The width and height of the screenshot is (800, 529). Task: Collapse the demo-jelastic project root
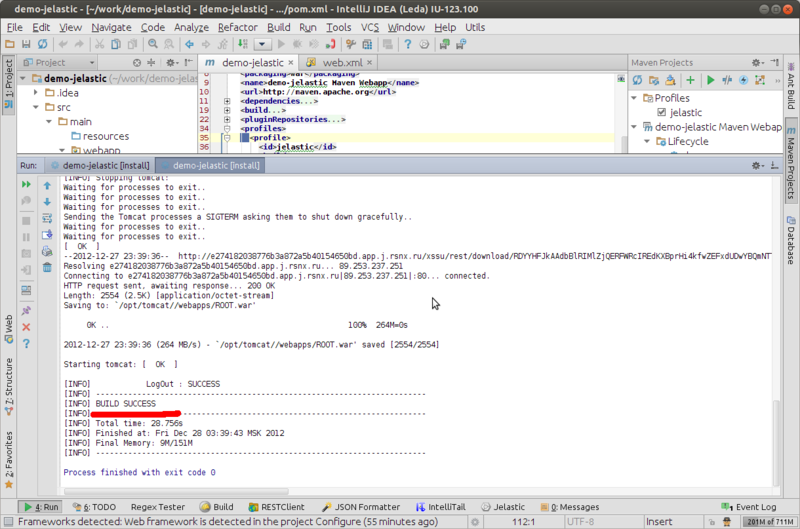point(23,79)
